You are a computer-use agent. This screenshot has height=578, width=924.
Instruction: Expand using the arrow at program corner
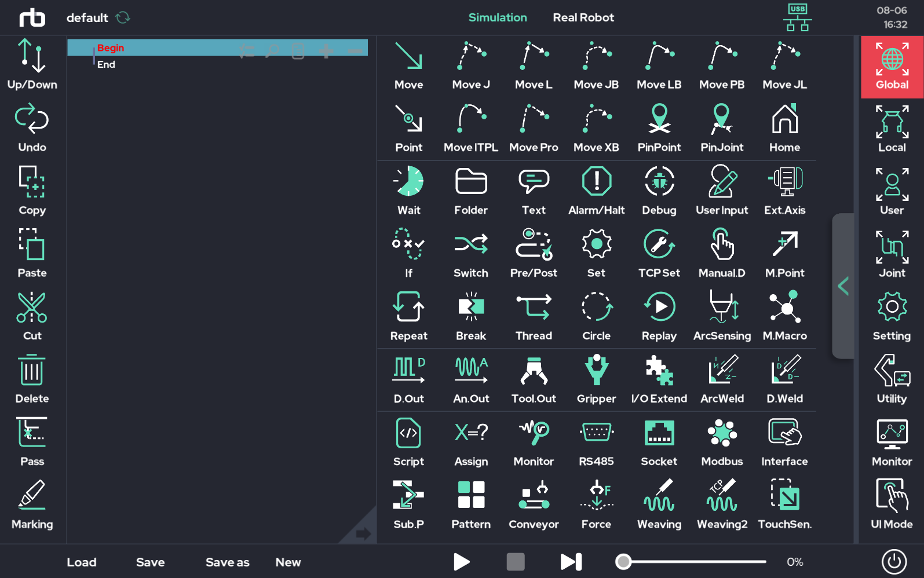[x=363, y=533]
